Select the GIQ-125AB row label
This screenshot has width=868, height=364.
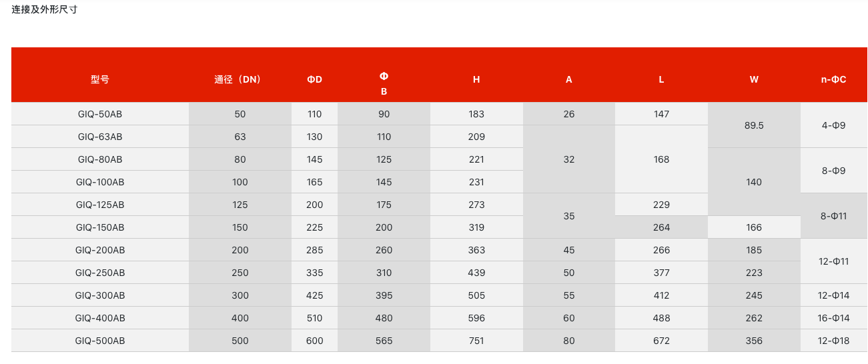coord(100,205)
